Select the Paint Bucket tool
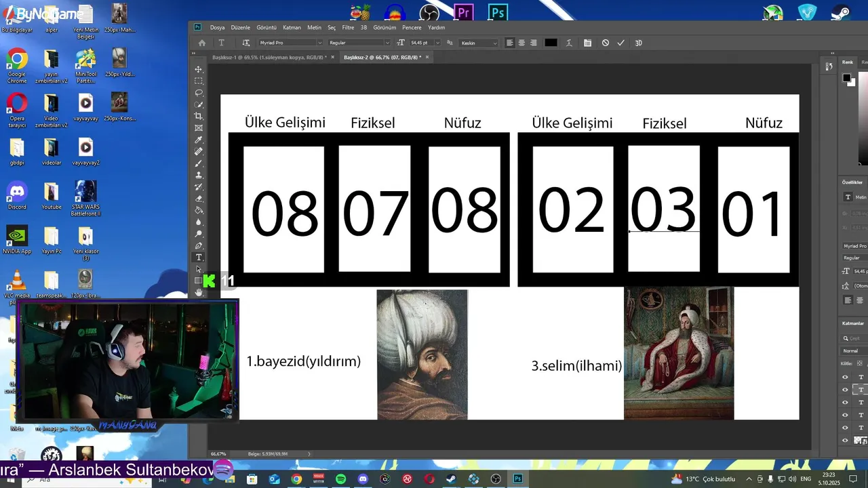The image size is (868, 488). point(199,210)
